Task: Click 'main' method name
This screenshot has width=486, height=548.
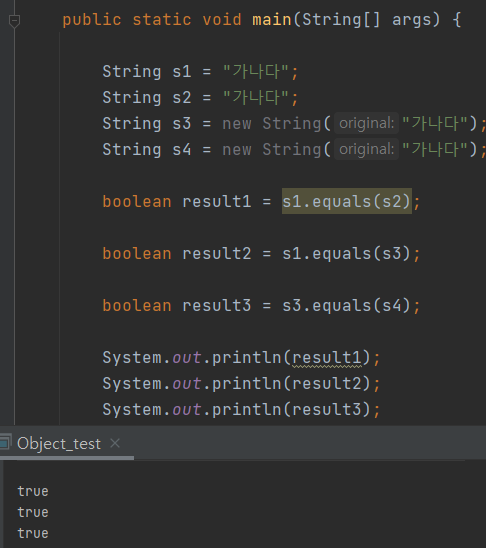Action: [272, 19]
